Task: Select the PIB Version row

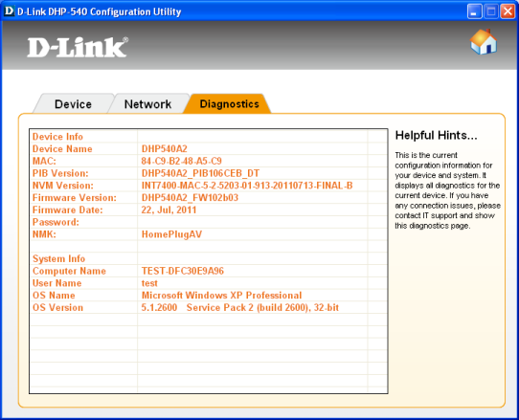Action: 208,173
